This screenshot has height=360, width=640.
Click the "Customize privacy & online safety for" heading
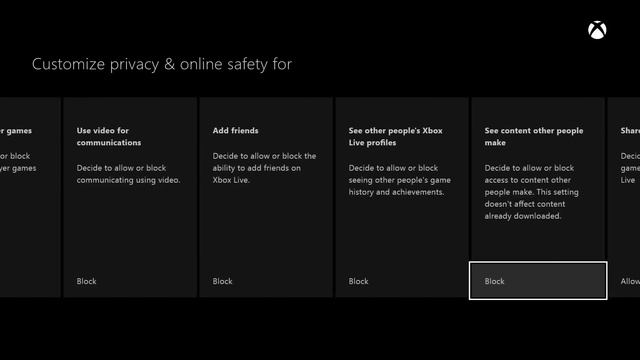click(162, 64)
